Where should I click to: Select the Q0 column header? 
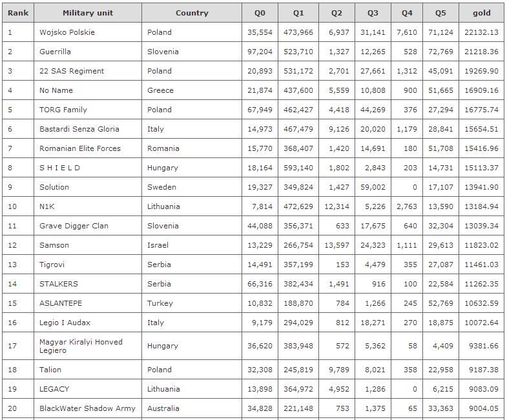click(259, 13)
